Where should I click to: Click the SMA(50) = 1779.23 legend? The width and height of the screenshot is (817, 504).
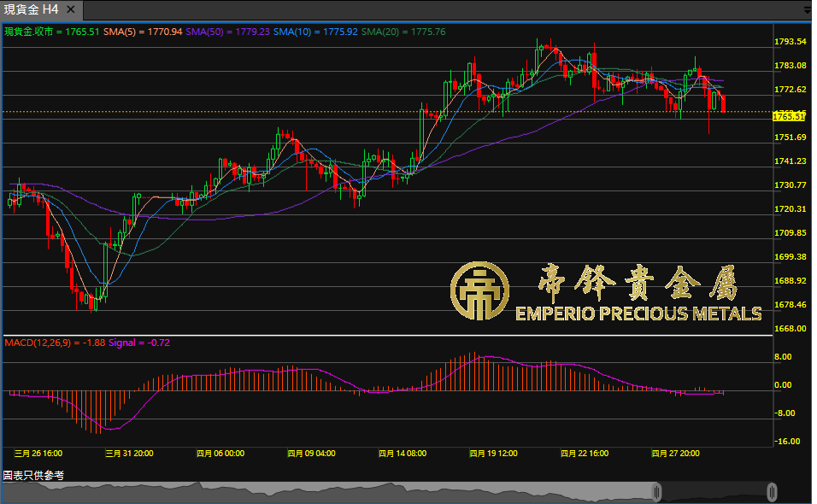[227, 32]
